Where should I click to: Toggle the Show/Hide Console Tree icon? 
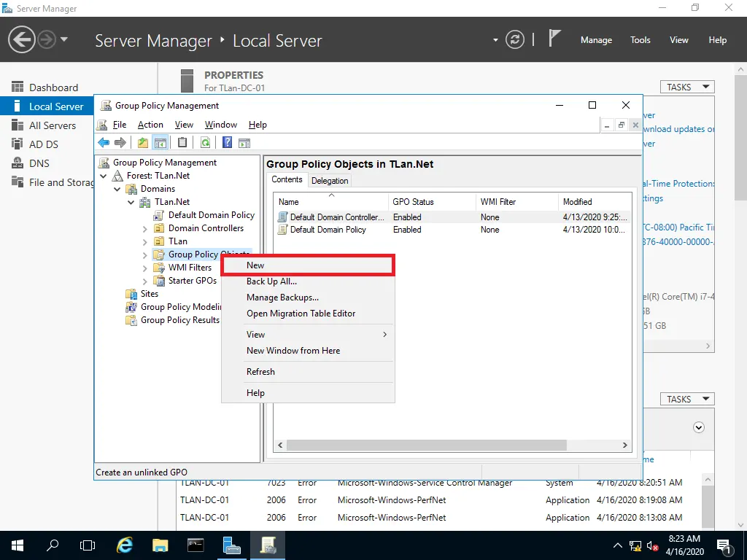click(x=160, y=142)
